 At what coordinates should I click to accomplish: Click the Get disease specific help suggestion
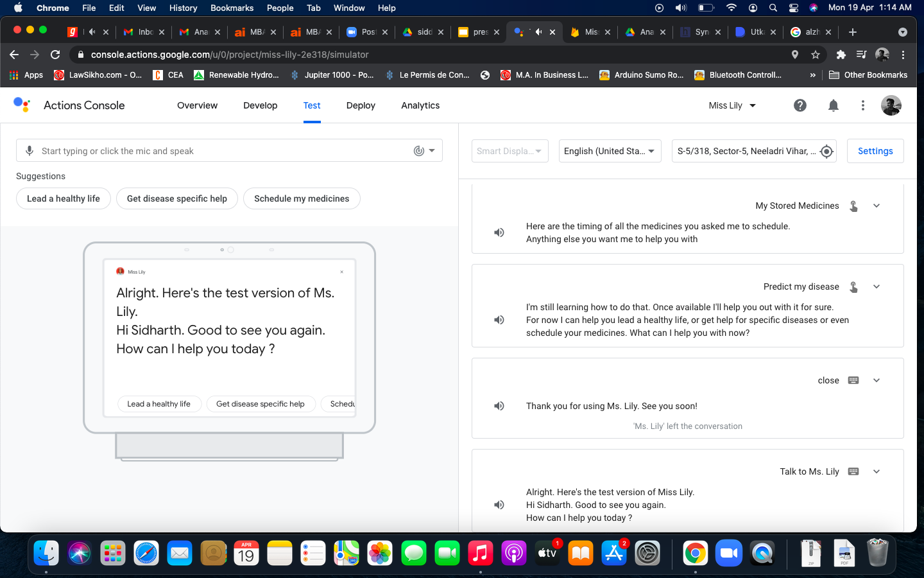[x=177, y=198]
